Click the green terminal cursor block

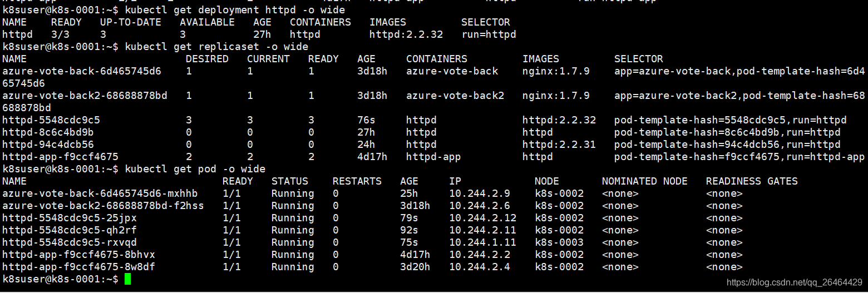(128, 279)
